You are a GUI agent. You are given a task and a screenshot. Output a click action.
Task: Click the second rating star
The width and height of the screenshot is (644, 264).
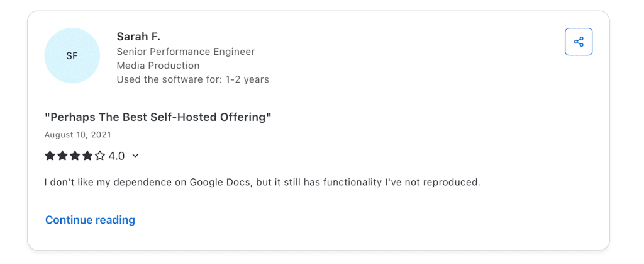[x=62, y=156]
